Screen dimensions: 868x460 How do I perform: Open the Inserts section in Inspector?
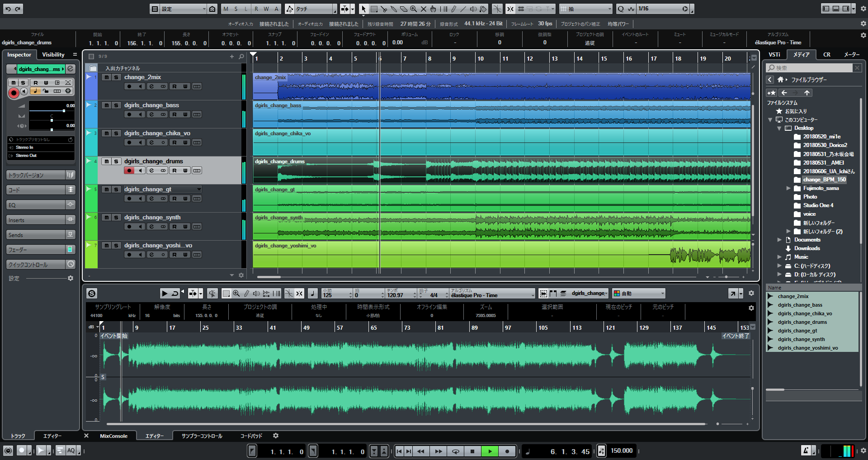coord(41,220)
